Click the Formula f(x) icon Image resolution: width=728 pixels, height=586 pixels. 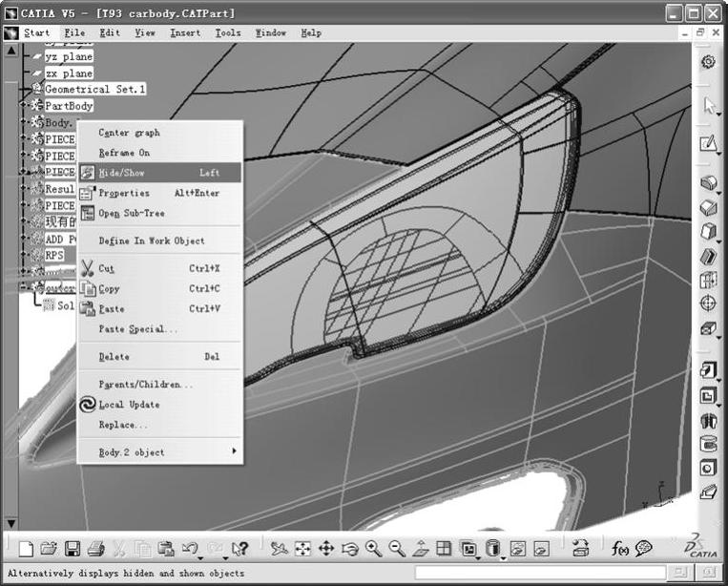coord(620,549)
